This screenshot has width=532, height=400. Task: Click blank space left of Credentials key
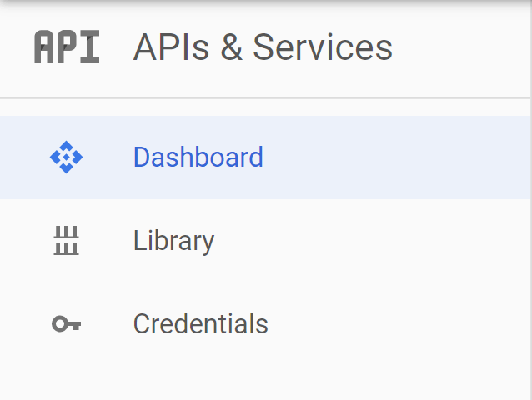(21, 323)
